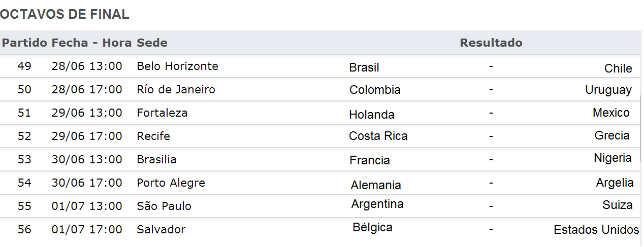
Task: Click the Nigeria team name
Action: [613, 158]
